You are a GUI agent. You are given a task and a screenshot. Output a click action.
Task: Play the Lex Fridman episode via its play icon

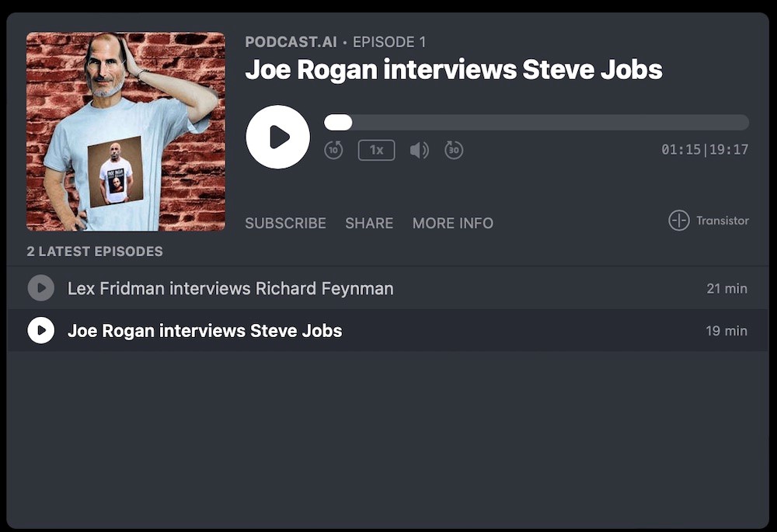coord(41,288)
